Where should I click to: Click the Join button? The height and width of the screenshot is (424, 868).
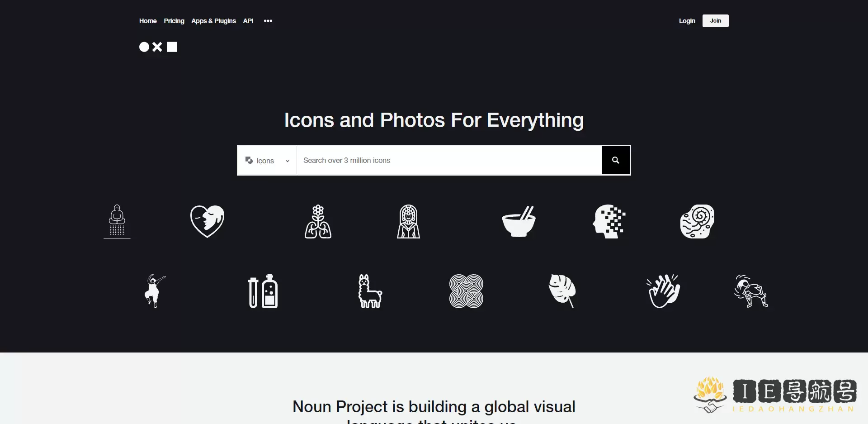pos(715,21)
